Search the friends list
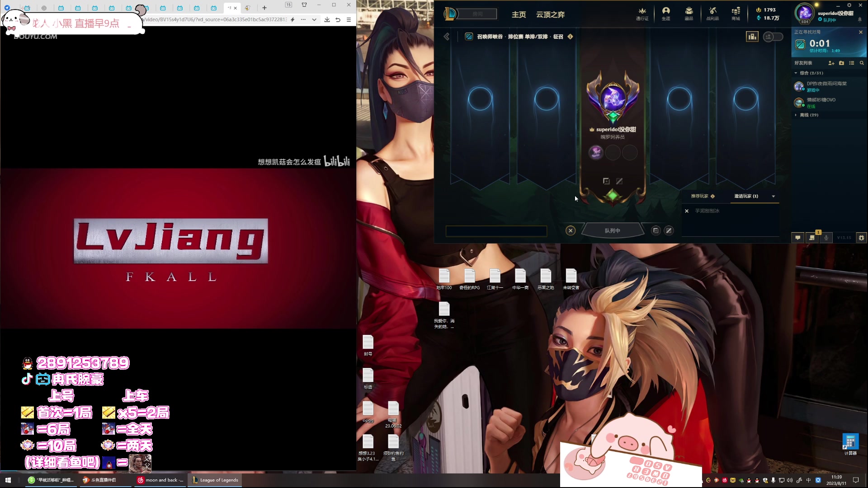 pyautogui.click(x=862, y=63)
